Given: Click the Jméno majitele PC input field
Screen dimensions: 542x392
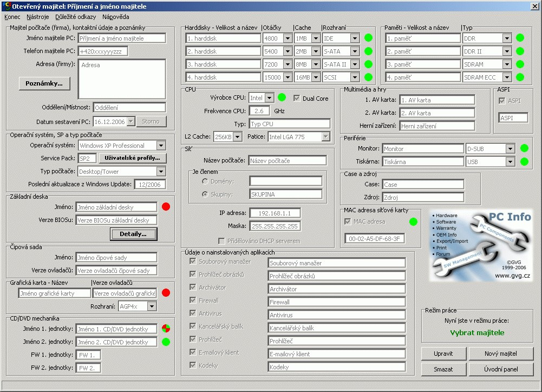Looking at the screenshot, I should (x=122, y=38).
